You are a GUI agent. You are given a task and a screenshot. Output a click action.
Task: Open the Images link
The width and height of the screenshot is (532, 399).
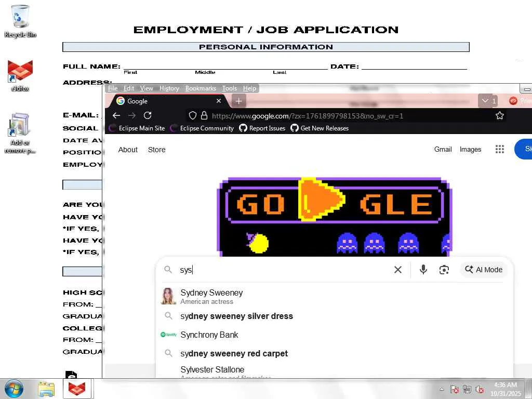pos(470,149)
